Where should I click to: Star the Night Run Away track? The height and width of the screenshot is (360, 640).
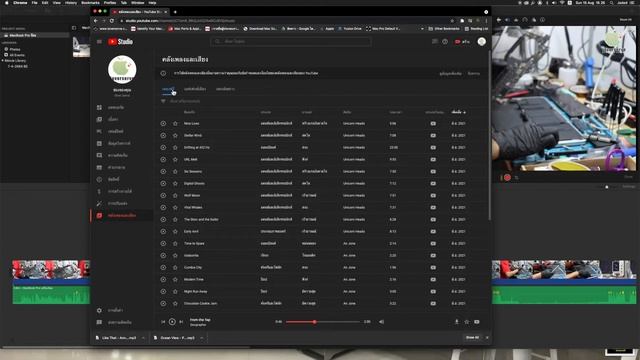tap(175, 291)
